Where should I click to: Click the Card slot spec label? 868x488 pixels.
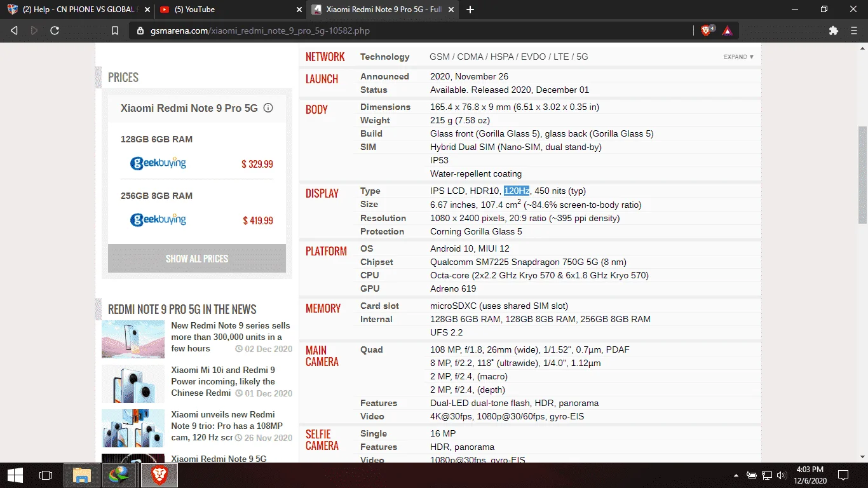pos(379,306)
